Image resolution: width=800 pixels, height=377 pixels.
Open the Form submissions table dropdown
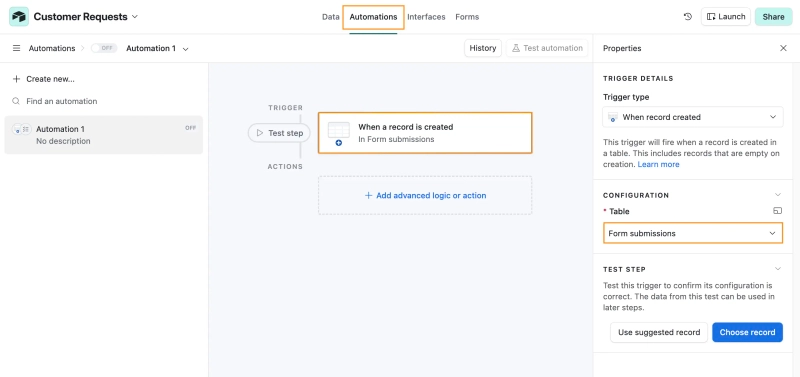tap(693, 233)
